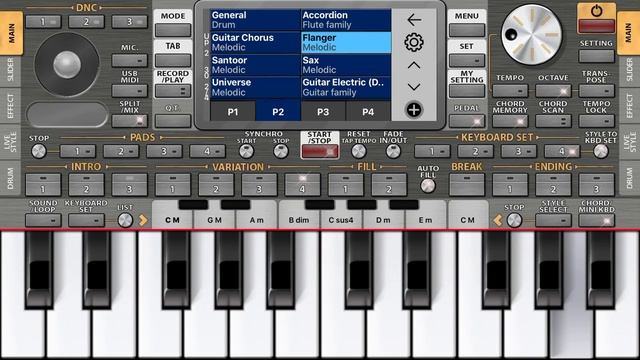640x360 pixels.
Task: Click the pads STOP round button
Action: click(x=39, y=151)
